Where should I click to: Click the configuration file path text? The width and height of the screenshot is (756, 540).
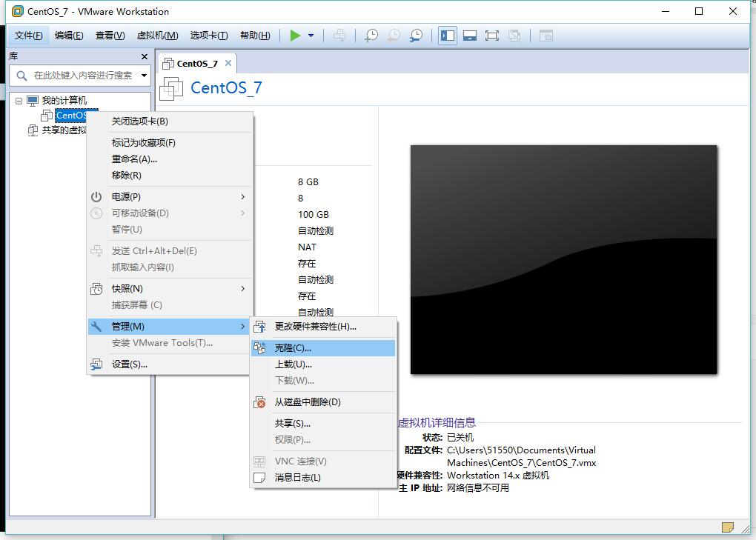[521, 456]
